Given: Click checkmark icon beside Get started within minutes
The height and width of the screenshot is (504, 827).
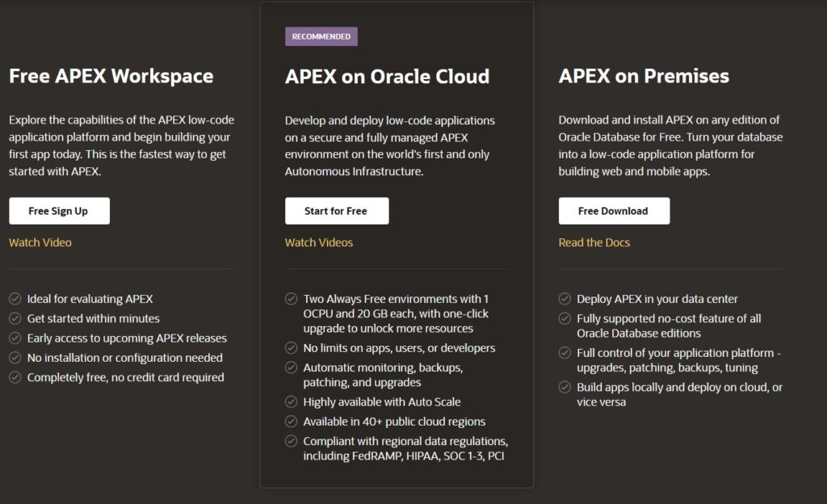Looking at the screenshot, I should click(x=15, y=318).
